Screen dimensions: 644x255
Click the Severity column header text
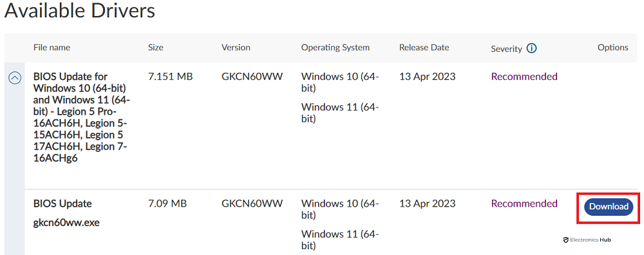click(x=506, y=49)
